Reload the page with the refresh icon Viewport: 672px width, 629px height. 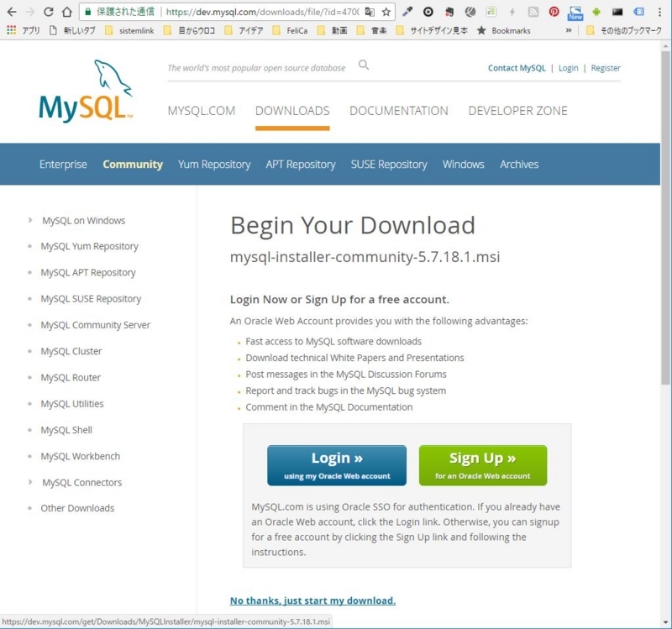(49, 12)
